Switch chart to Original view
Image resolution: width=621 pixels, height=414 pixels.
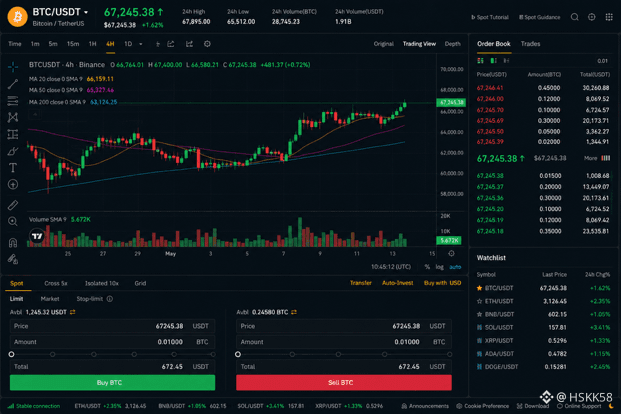[x=383, y=44]
